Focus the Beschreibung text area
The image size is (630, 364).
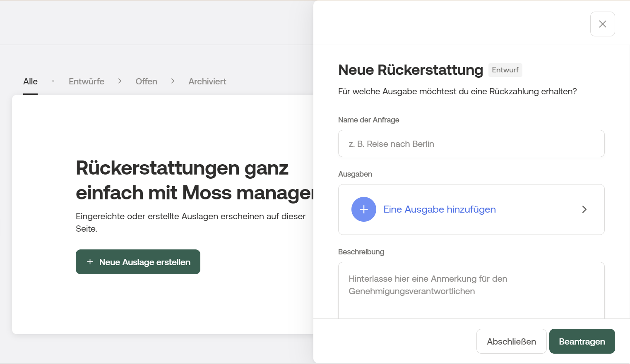coord(471,290)
